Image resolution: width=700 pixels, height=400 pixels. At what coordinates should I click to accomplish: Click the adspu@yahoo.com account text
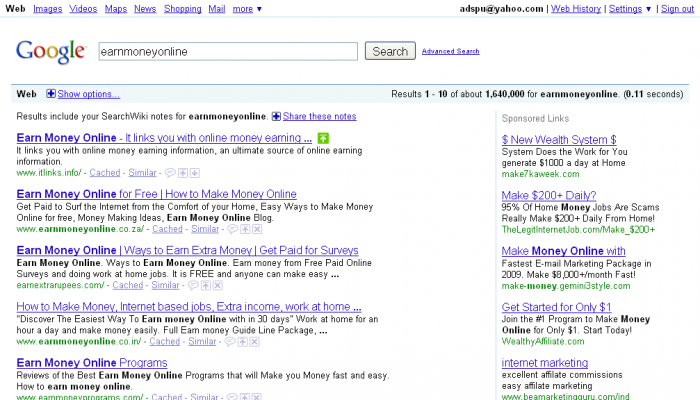501,9
